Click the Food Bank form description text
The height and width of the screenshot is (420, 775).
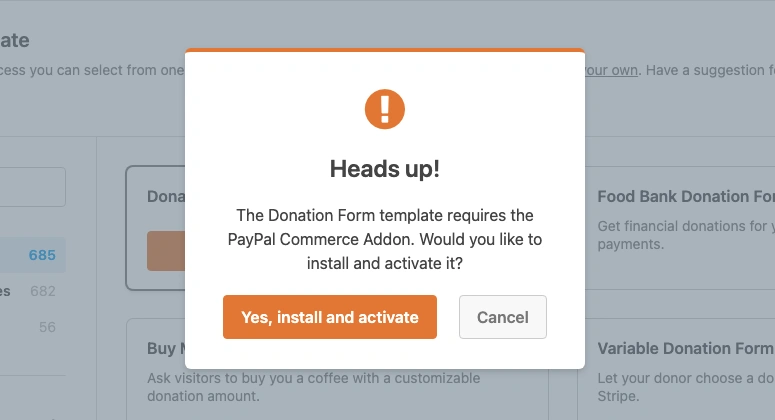[685, 234]
